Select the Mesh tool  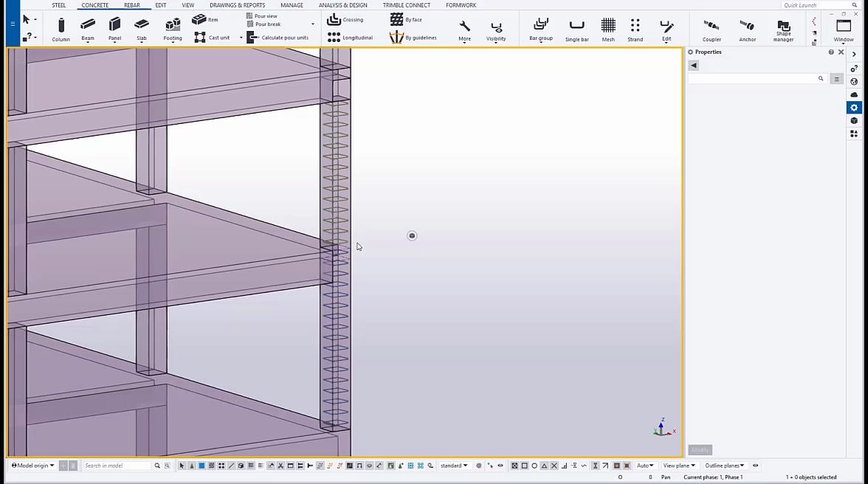pos(608,30)
